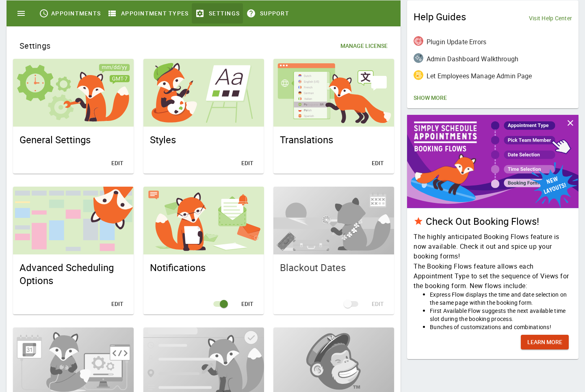The height and width of the screenshot is (392, 585).
Task: Click the question mark Support icon
Action: 251,13
